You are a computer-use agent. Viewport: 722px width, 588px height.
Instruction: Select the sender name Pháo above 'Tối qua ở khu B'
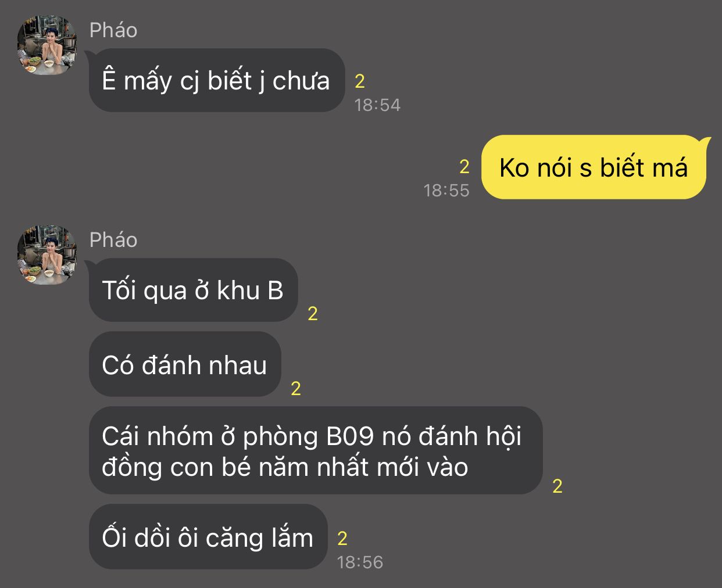[113, 240]
